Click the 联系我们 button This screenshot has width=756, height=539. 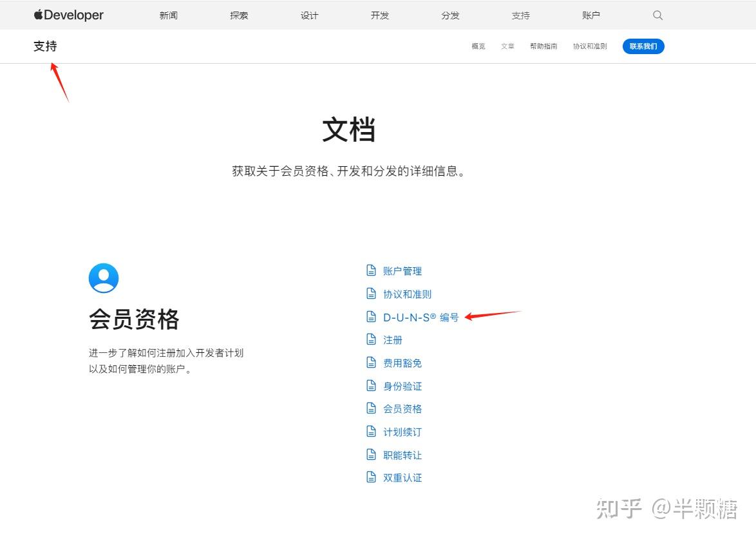[x=643, y=46]
